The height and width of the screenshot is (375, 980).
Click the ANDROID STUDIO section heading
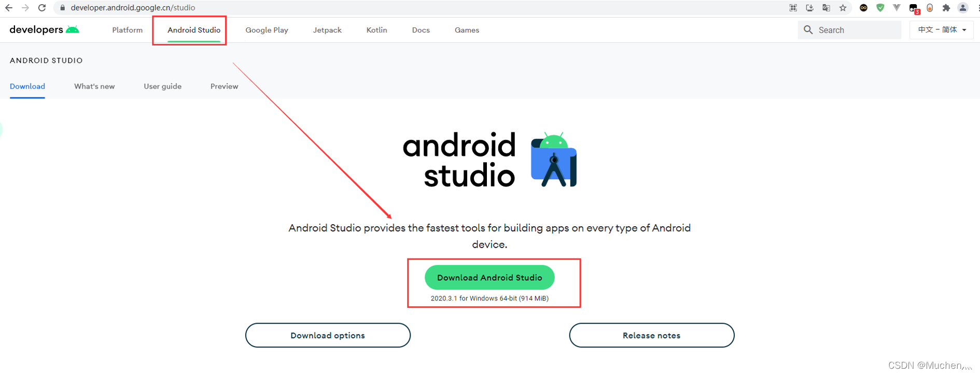click(x=46, y=61)
